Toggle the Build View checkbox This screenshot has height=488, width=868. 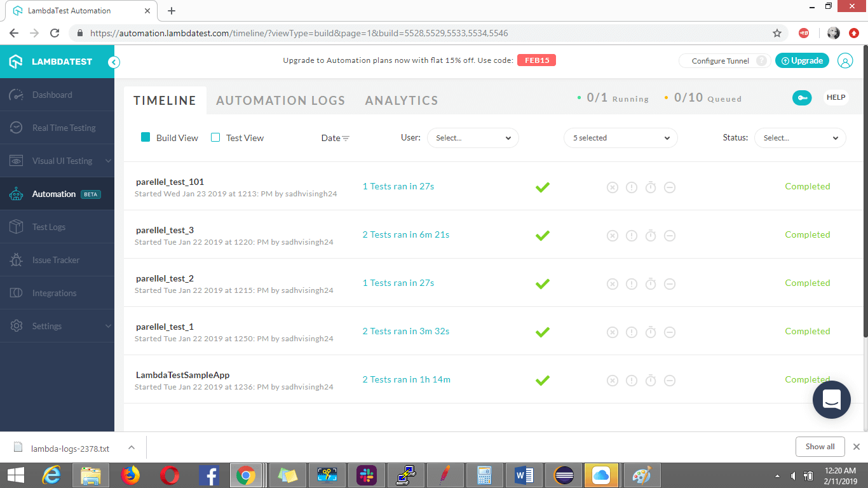(x=146, y=137)
